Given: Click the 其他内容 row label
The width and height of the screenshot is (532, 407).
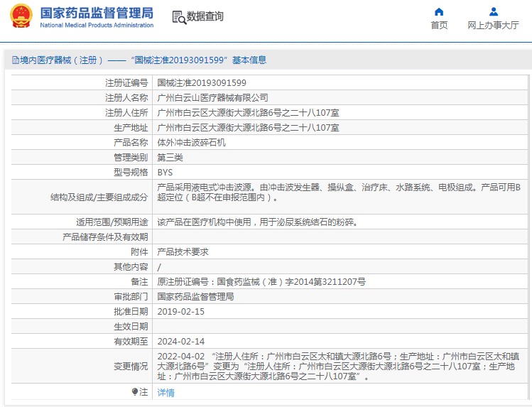Looking at the screenshot, I should (x=131, y=267).
